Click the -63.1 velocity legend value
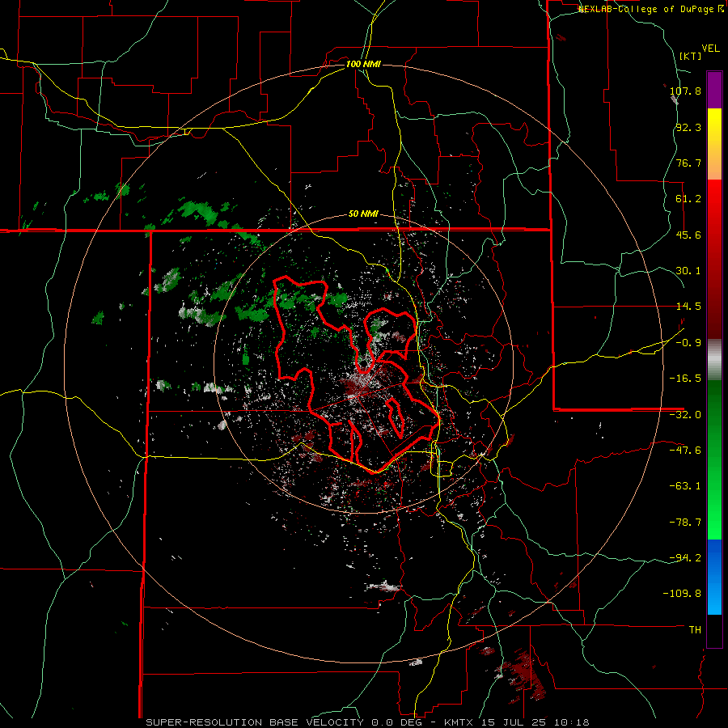Viewport: 728px width, 728px height. tap(685, 486)
